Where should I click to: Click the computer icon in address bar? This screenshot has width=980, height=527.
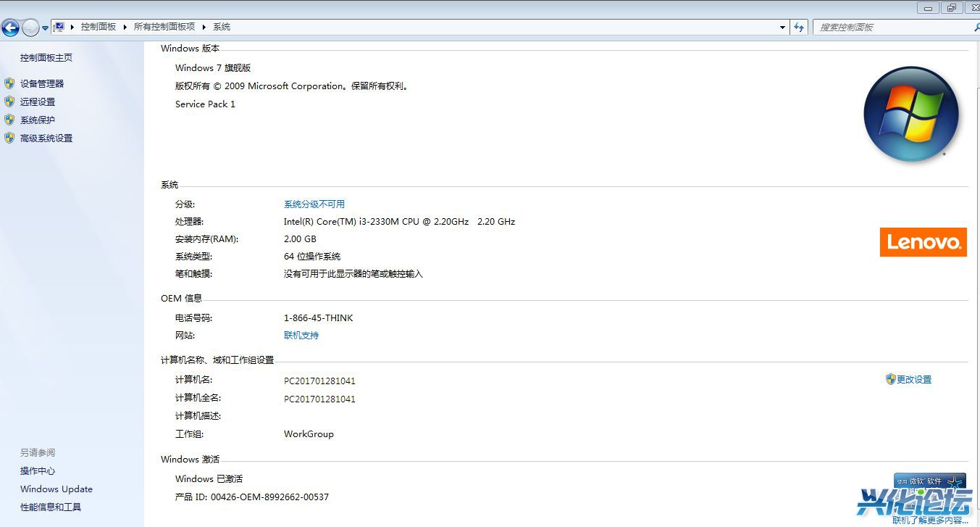click(x=59, y=27)
